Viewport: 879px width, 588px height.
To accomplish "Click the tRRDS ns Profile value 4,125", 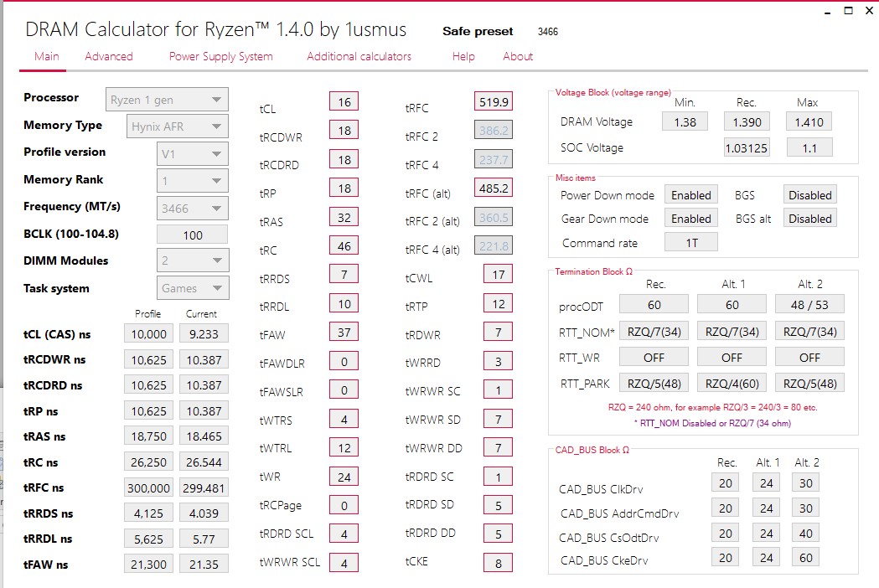I will (148, 513).
